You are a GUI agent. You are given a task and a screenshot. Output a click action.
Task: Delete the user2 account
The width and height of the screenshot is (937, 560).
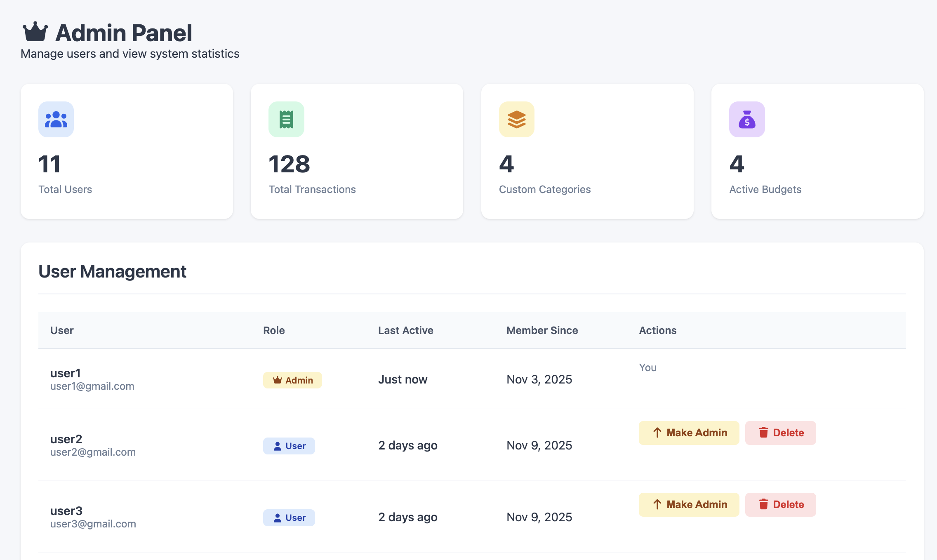(780, 433)
